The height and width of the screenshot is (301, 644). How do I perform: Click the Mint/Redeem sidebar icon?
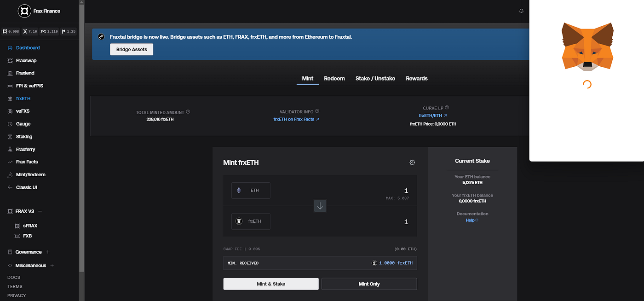pyautogui.click(x=10, y=174)
